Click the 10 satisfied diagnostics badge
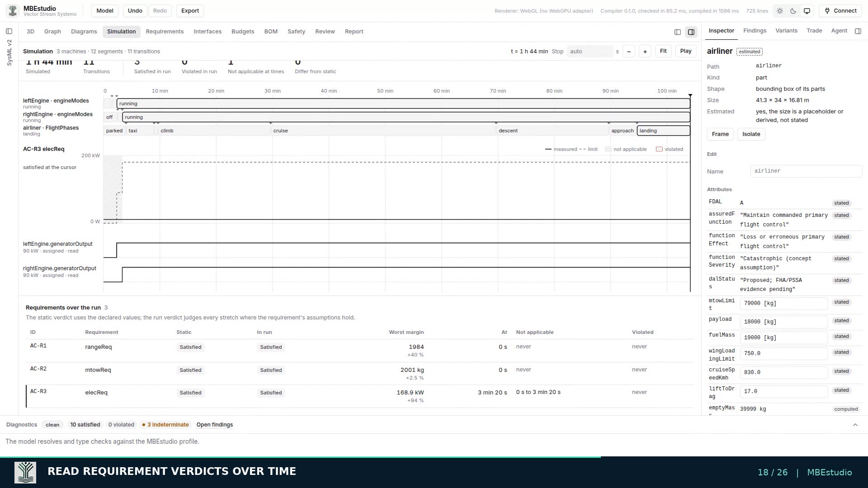The width and height of the screenshot is (868, 488). pyautogui.click(x=85, y=425)
